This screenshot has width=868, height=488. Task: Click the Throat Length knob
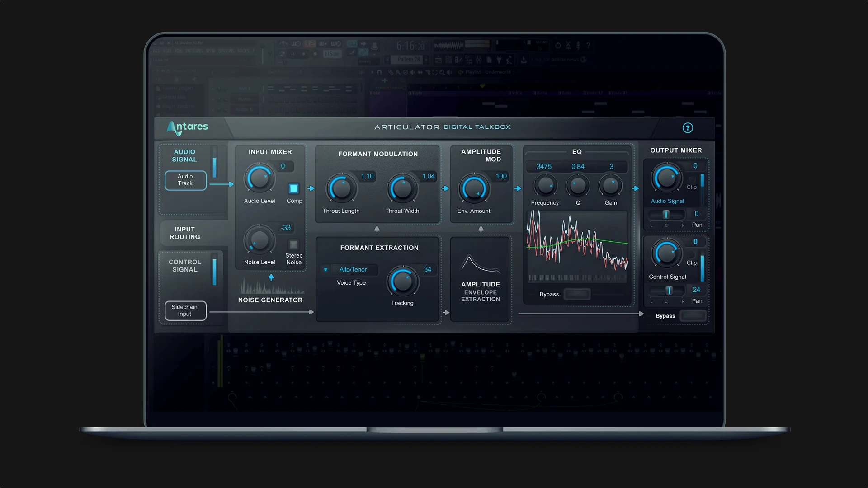(x=341, y=188)
